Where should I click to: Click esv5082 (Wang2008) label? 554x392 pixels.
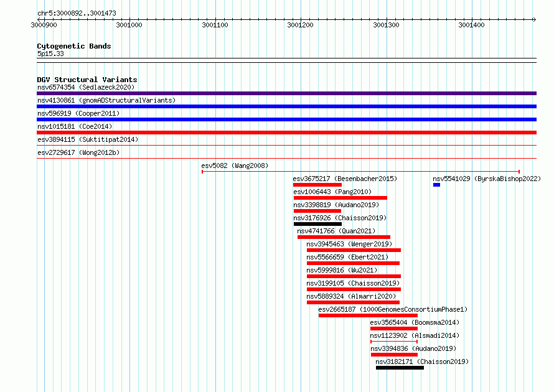coord(235,166)
